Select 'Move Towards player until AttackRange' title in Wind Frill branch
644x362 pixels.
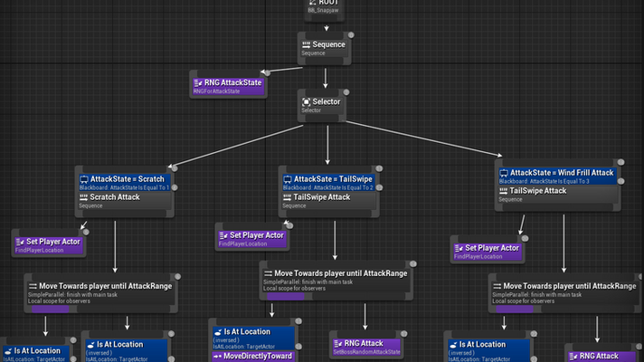tap(570, 286)
